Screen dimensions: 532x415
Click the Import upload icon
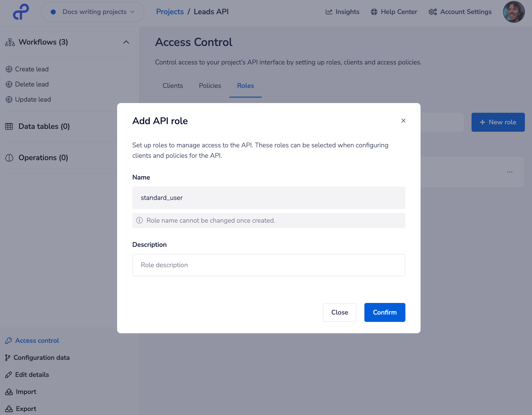tap(9, 392)
